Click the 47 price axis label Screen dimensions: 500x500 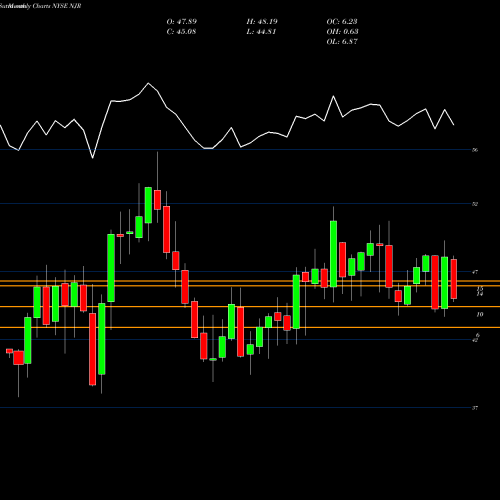click(475, 272)
